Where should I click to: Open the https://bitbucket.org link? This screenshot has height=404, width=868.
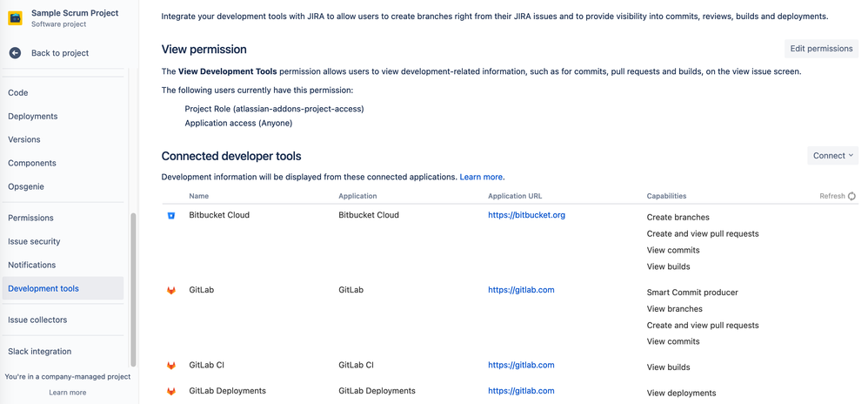526,215
